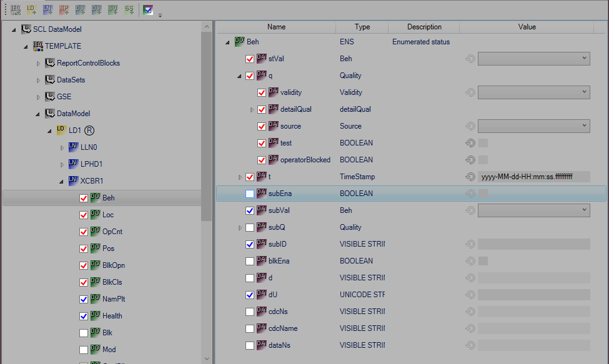Collapse the XCBR1 tree node
609x364 pixels.
click(61, 181)
